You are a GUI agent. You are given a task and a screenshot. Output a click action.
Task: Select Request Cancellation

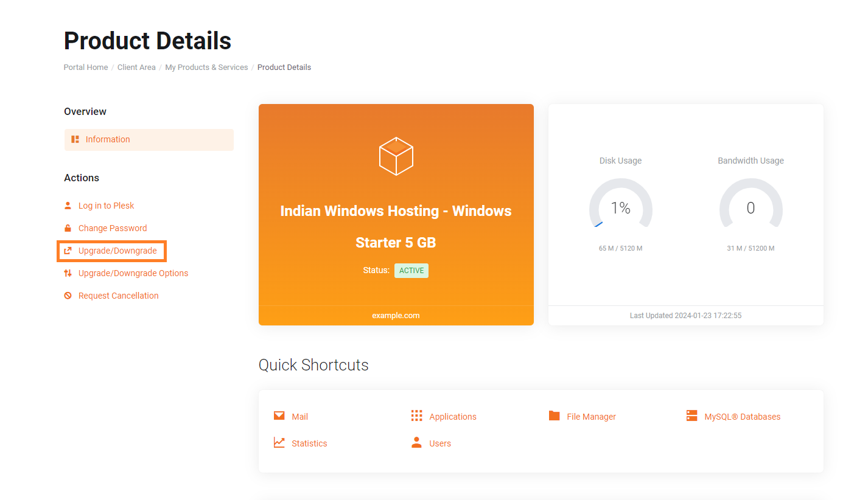(118, 296)
